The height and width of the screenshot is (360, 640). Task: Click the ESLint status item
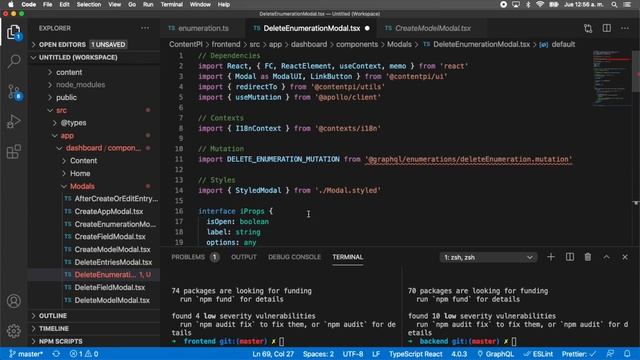(x=538, y=354)
